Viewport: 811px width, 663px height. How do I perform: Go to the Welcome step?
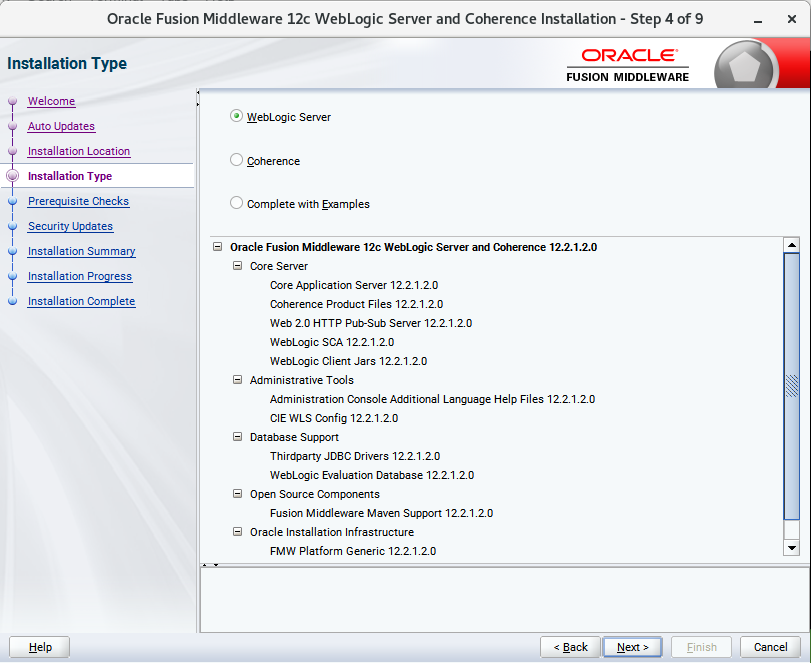[x=51, y=101]
